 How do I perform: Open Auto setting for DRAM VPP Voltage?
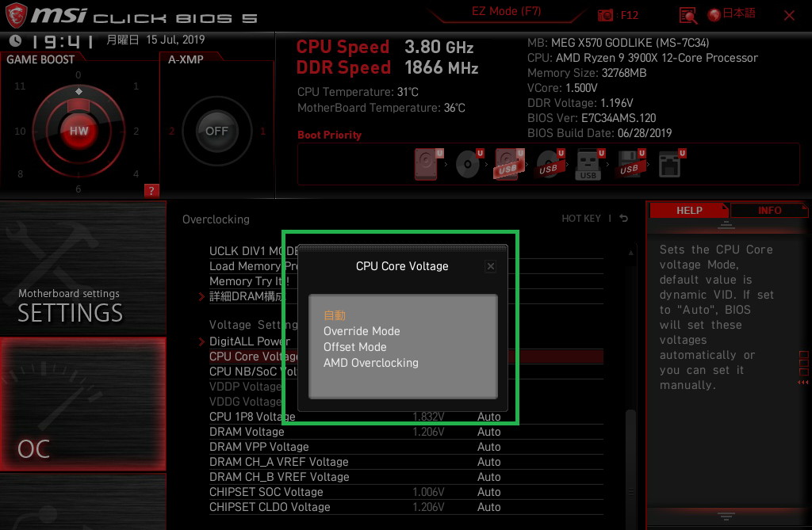[488, 447]
